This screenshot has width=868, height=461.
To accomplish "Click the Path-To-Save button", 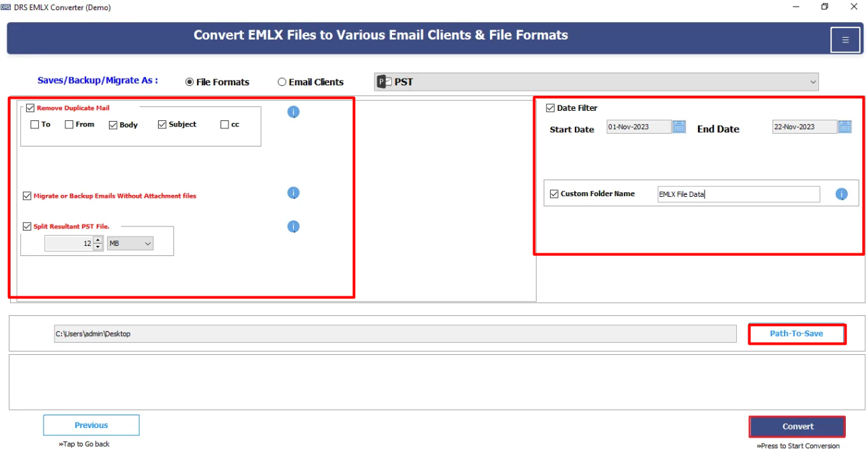I will coord(797,333).
